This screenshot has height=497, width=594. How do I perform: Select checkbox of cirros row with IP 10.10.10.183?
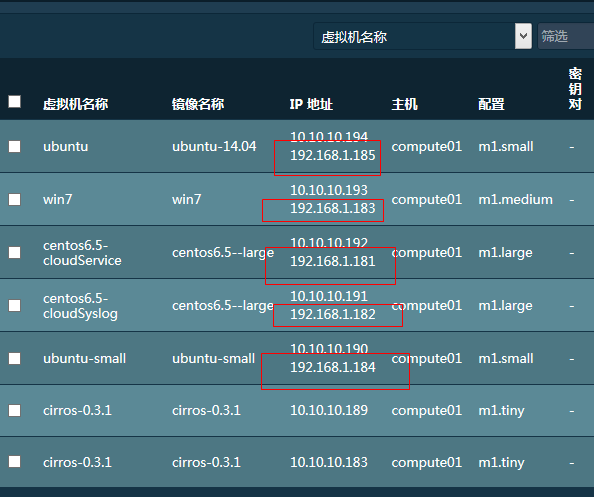pyautogui.click(x=15, y=462)
